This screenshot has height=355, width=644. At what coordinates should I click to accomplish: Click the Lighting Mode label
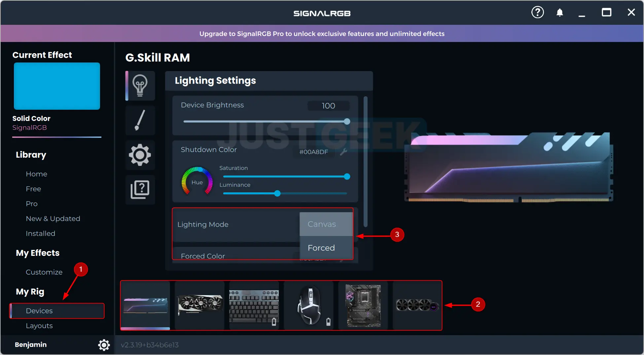203,224
